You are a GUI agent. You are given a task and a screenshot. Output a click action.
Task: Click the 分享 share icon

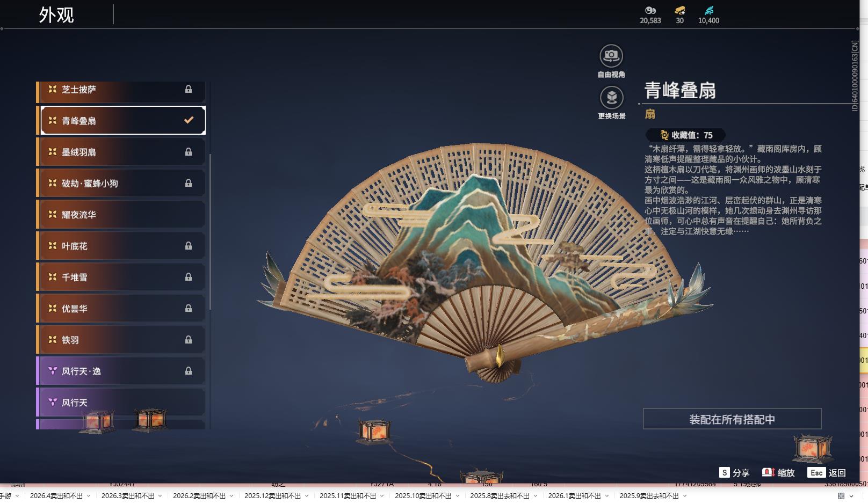click(725, 473)
